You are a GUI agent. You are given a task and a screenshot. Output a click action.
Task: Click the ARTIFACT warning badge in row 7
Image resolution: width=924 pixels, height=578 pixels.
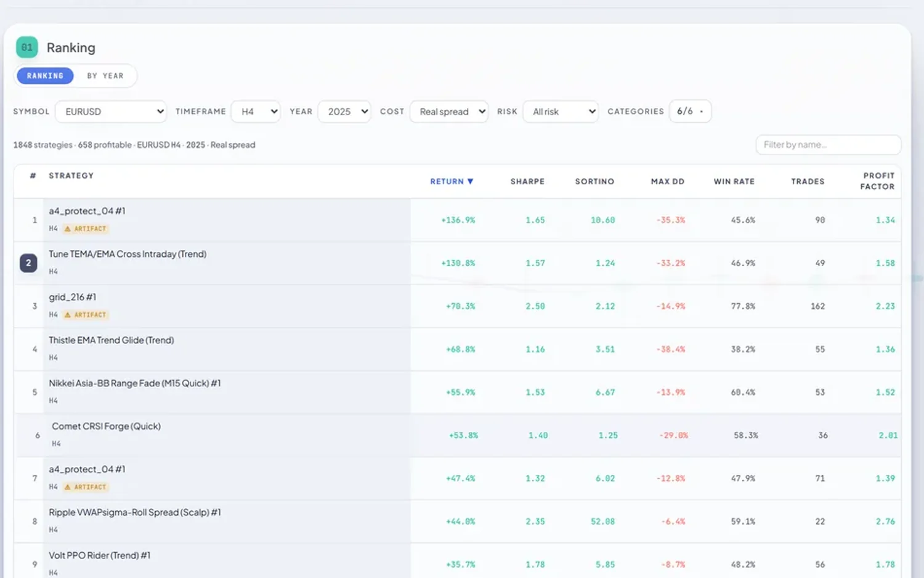tap(86, 487)
